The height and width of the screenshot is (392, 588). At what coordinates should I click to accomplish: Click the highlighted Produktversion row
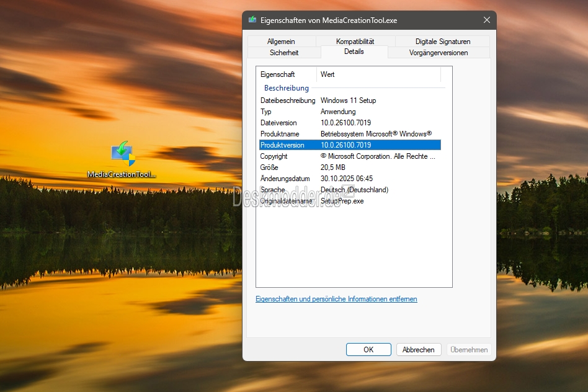click(349, 145)
